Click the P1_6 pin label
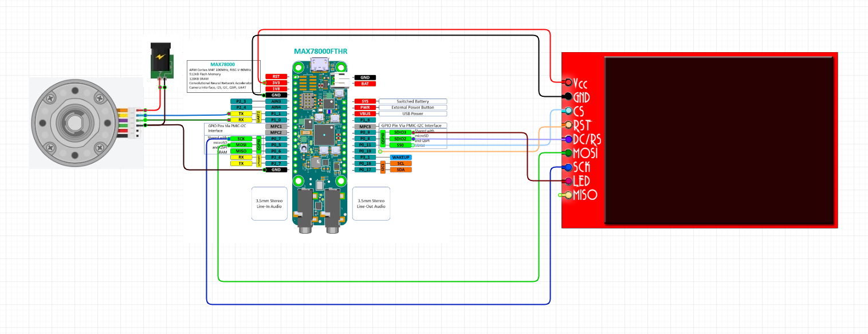Screen dimensions: 868x334 click(x=365, y=120)
